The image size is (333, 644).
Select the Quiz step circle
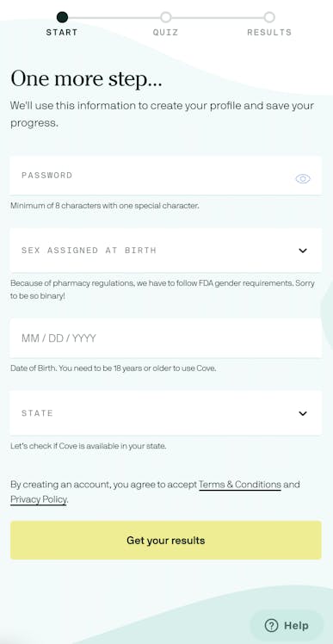[x=166, y=17]
